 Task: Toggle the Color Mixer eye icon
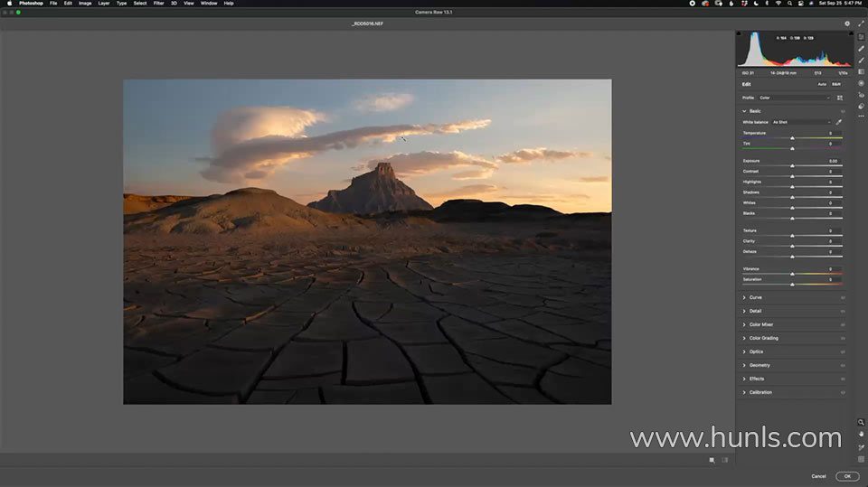(x=843, y=324)
